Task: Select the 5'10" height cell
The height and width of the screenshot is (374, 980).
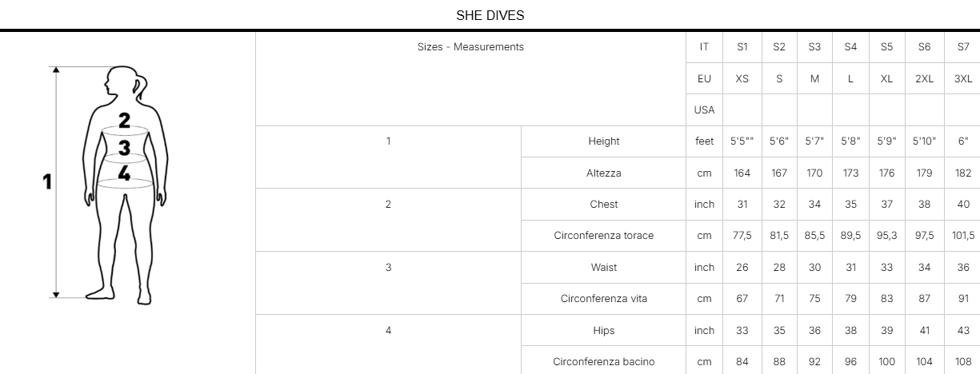Action: (924, 141)
